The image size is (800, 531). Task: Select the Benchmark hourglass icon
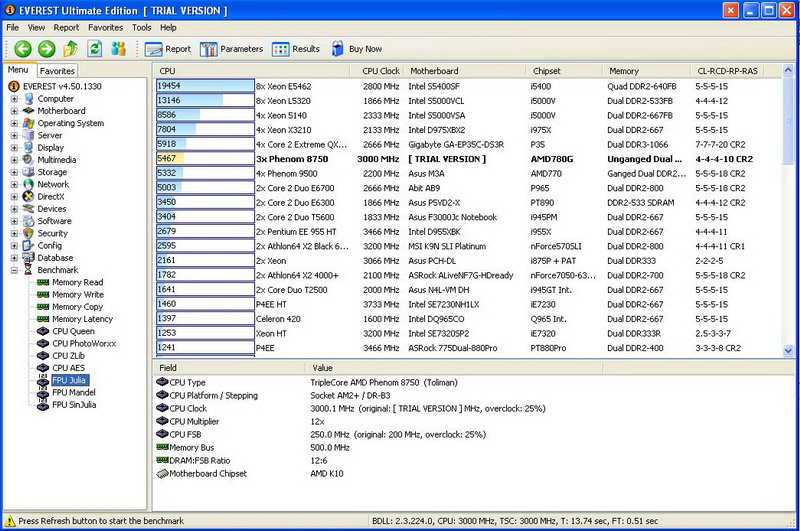pyautogui.click(x=29, y=270)
